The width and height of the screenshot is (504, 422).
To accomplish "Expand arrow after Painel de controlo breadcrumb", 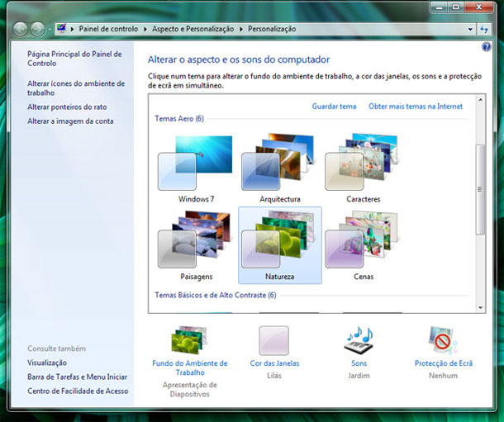I will pyautogui.click(x=145, y=29).
